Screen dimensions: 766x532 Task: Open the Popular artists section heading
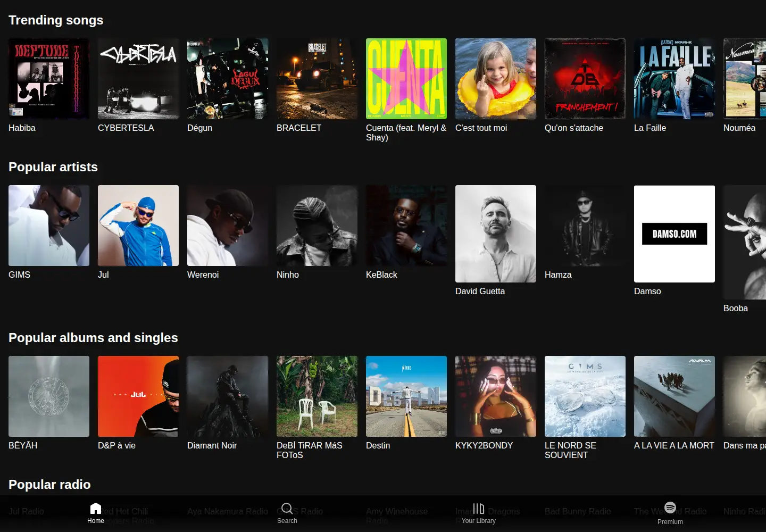click(53, 167)
